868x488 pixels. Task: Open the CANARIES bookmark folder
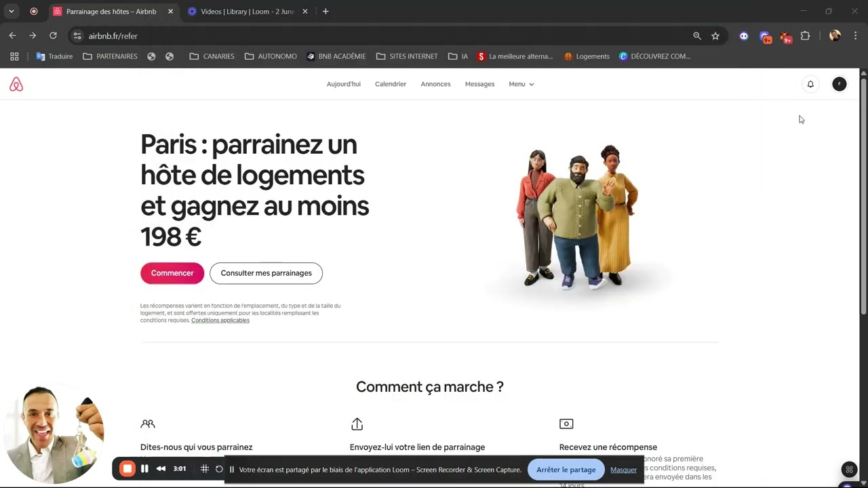point(212,56)
